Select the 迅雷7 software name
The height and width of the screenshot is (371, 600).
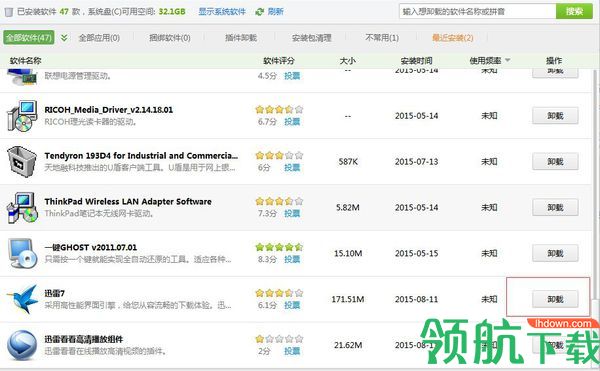(x=54, y=293)
